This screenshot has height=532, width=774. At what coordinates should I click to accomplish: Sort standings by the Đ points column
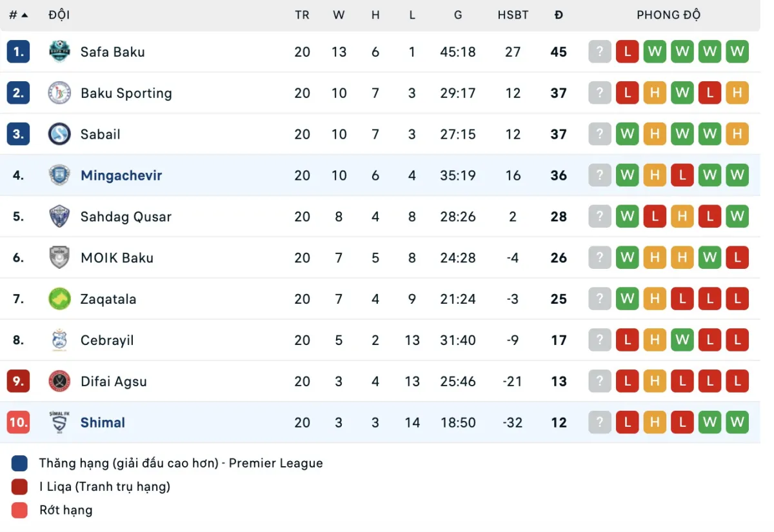pos(559,15)
